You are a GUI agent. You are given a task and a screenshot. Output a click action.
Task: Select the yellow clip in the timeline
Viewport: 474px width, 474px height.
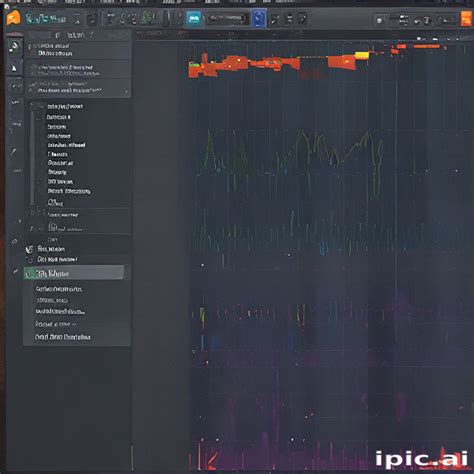[362, 55]
